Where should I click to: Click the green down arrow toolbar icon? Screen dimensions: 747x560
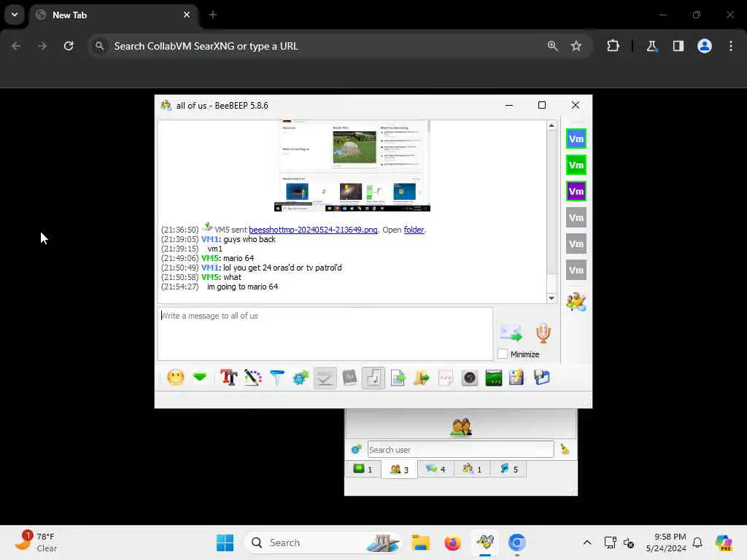pos(200,378)
